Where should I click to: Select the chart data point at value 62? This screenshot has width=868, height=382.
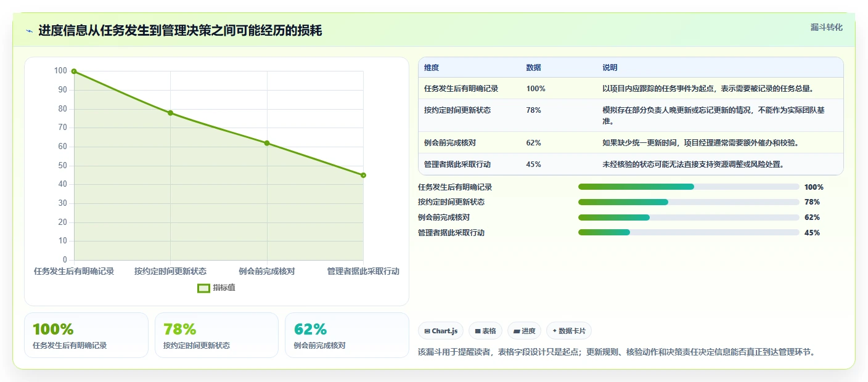(x=267, y=143)
